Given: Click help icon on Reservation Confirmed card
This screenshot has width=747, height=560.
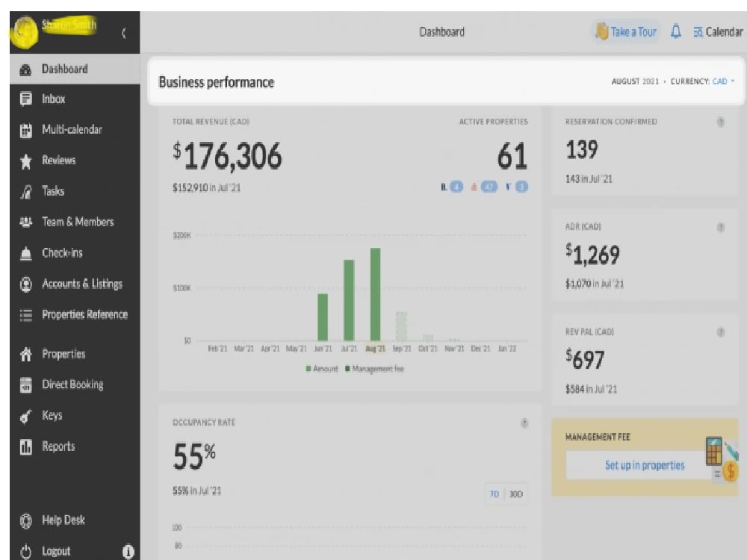Looking at the screenshot, I should (721, 122).
